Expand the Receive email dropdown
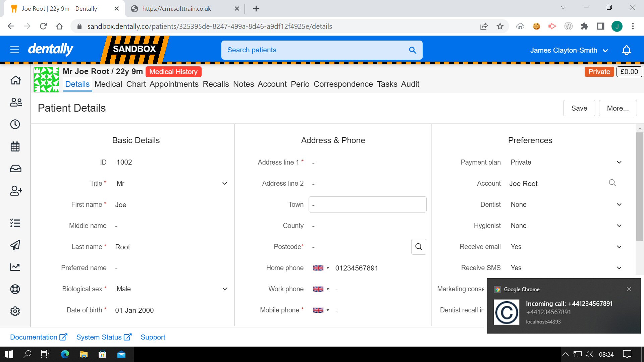The image size is (644, 362). 566,247
